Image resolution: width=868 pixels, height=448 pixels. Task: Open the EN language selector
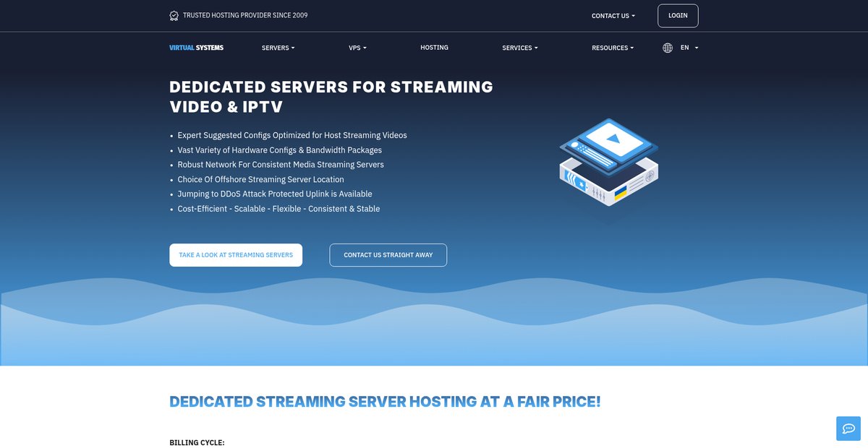coord(689,48)
